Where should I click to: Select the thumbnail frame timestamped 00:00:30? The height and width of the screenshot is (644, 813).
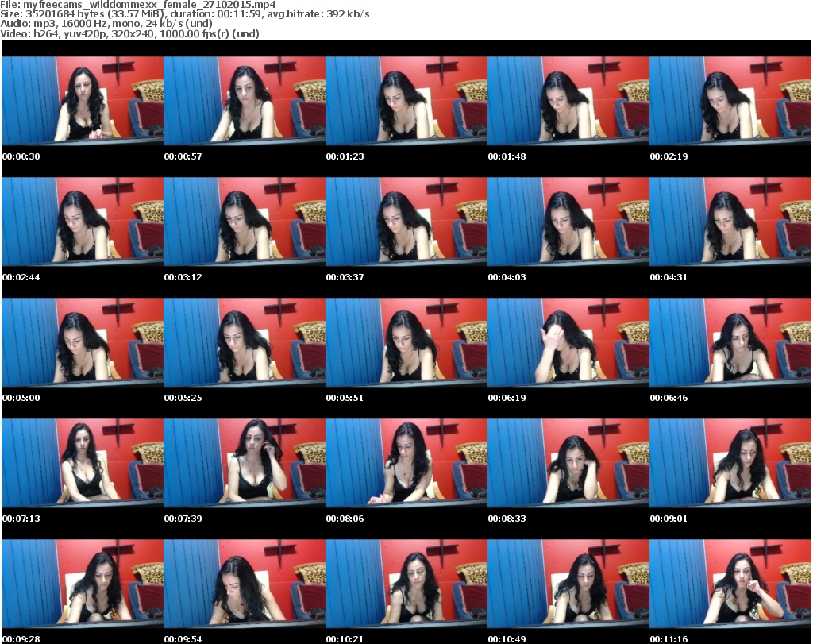tap(83, 101)
